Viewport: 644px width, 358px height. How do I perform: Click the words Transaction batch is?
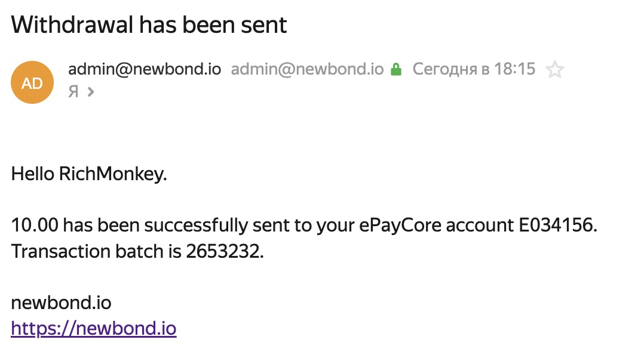96,251
